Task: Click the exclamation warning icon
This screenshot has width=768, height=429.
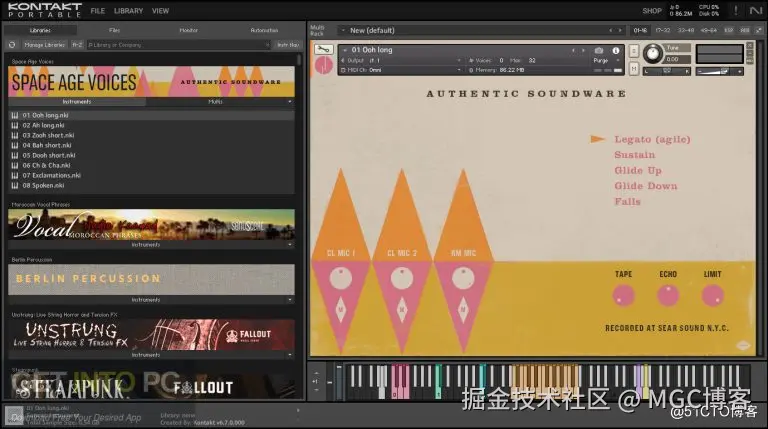Action: point(736,10)
